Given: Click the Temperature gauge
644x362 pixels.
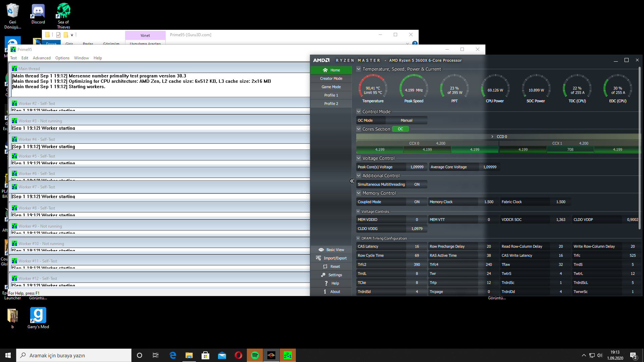Looking at the screenshot, I should click(x=373, y=89).
